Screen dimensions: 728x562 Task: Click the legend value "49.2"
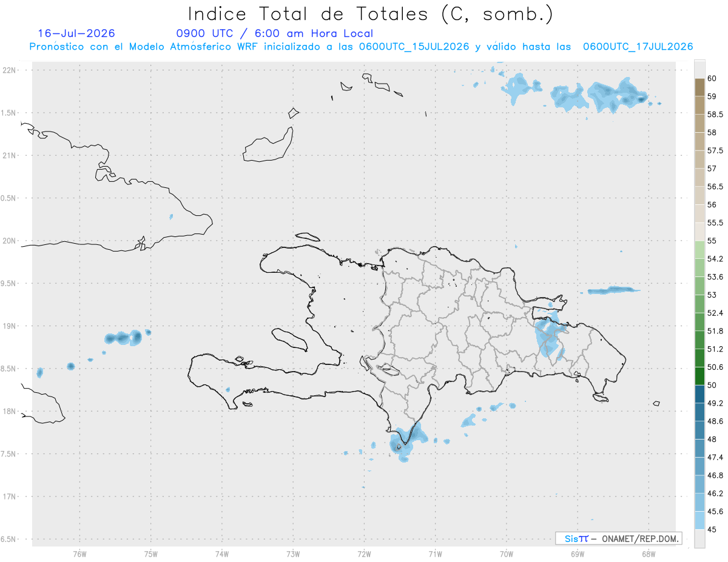point(715,403)
